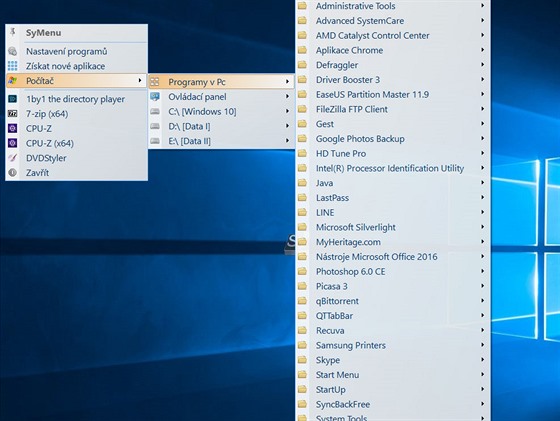The image size is (560, 421).
Task: Select Intel(R) Processor Identification Utility
Action: (x=393, y=168)
